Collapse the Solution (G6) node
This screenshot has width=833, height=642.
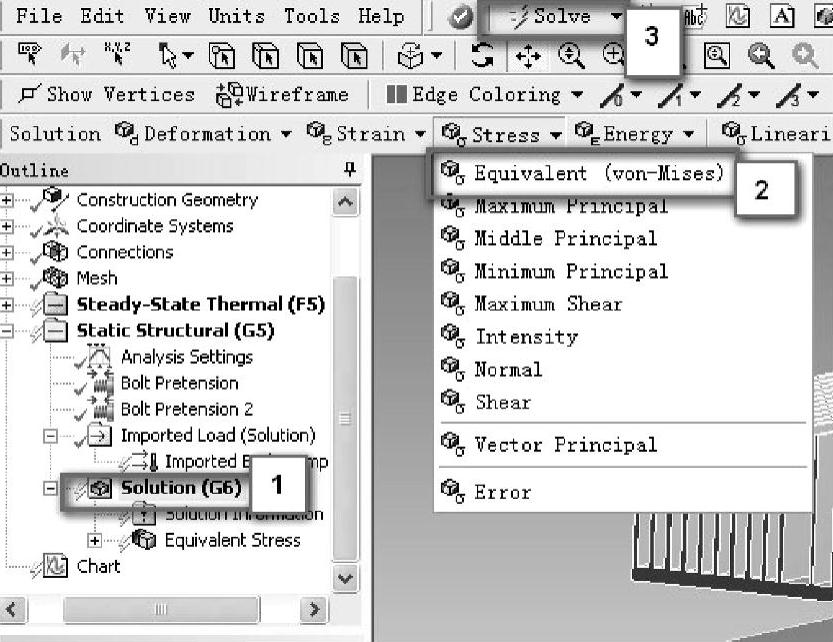pyautogui.click(x=50, y=488)
